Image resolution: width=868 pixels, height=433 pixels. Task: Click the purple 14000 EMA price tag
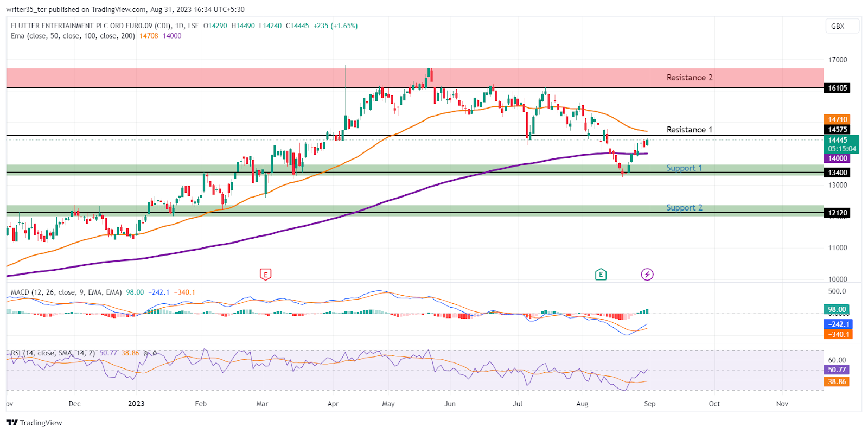tap(837, 158)
